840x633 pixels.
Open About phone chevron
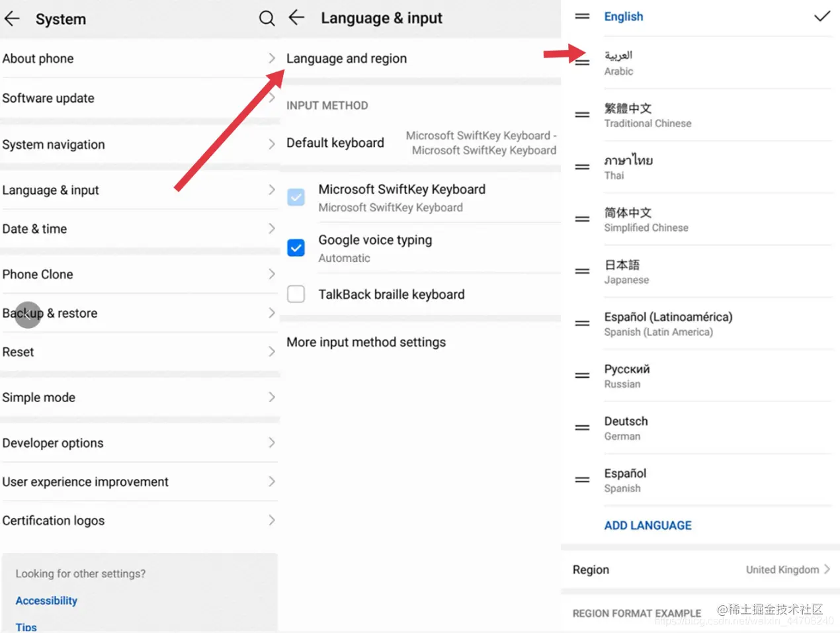tap(271, 58)
